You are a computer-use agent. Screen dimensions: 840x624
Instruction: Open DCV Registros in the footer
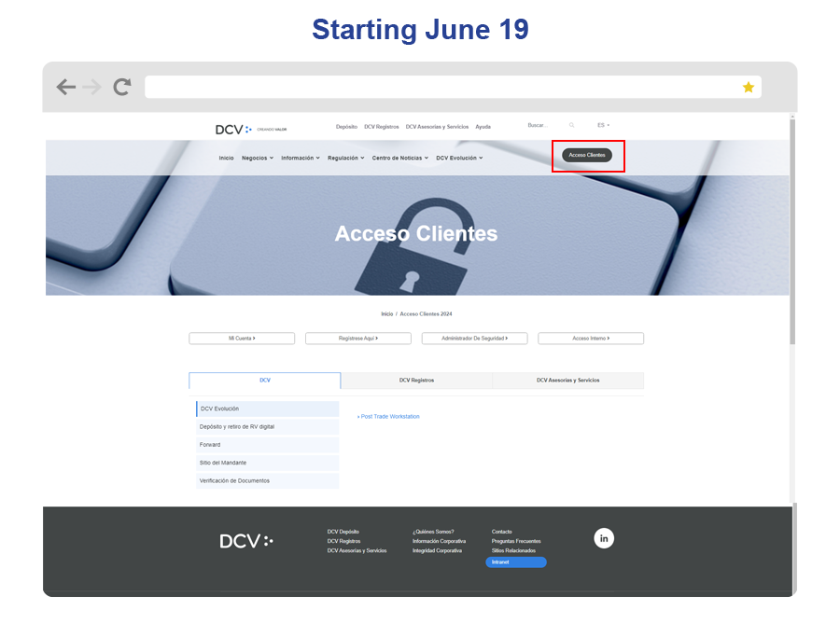[343, 541]
